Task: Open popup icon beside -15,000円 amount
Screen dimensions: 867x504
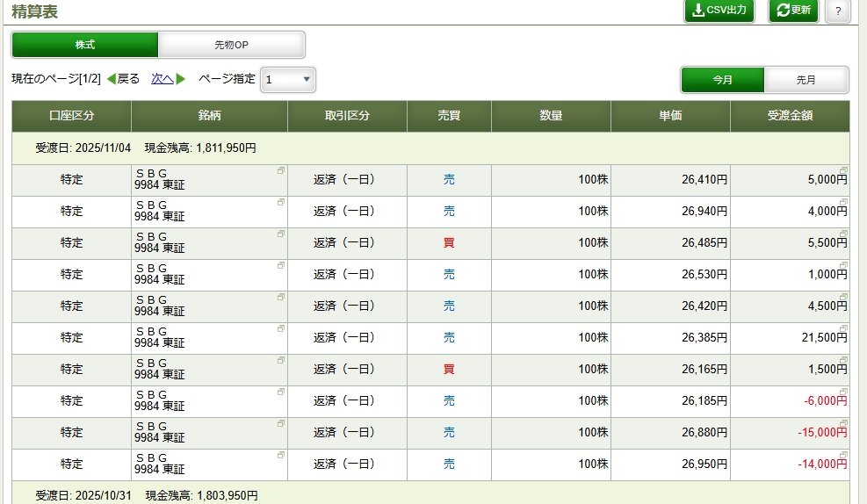Action: click(x=843, y=423)
